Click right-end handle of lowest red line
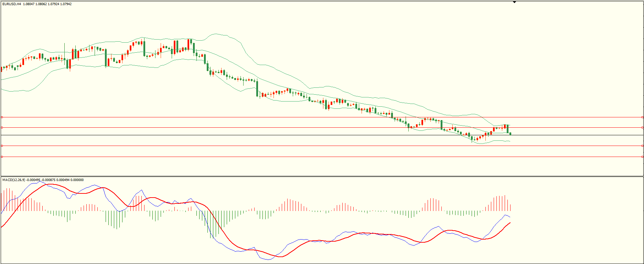The height and width of the screenshot is (264, 644). (643, 157)
